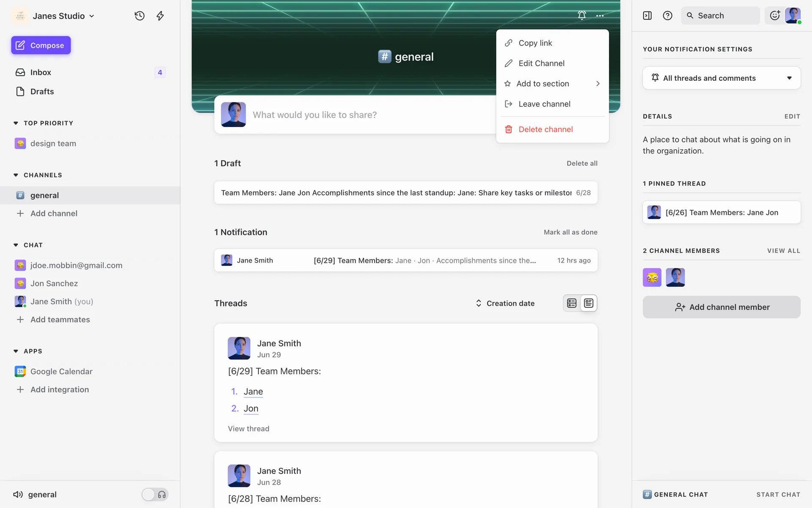The width and height of the screenshot is (812, 508).
Task: Open Google Calendar app in sidebar
Action: pos(61,371)
